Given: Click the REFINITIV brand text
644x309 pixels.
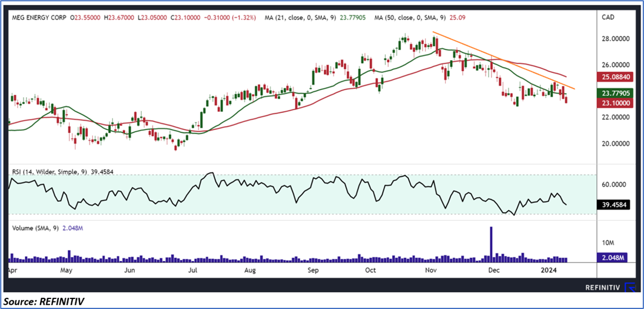Looking at the screenshot, I should pos(603,288).
